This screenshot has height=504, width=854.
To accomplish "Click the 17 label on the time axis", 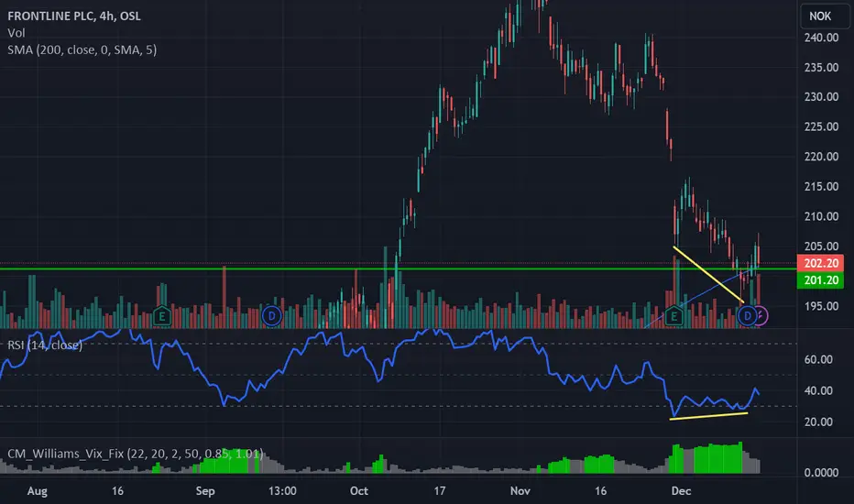I will pyautogui.click(x=440, y=491).
